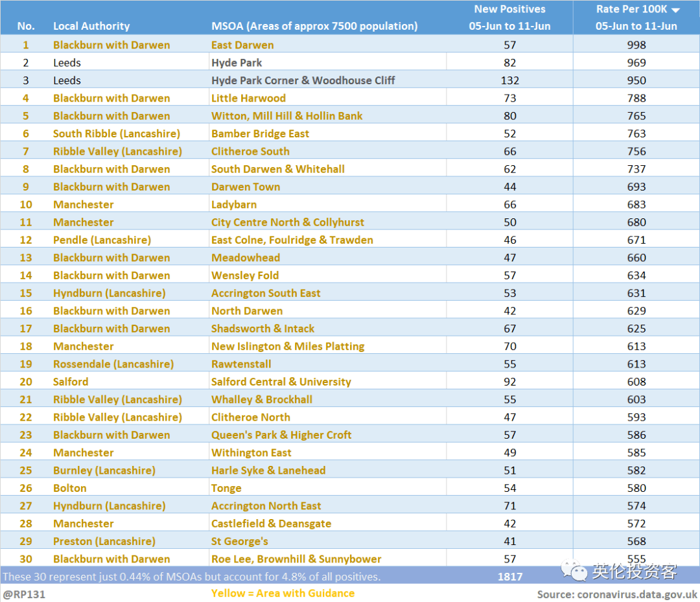The image size is (700, 602).
Task: Click the No. column header
Action: click(26, 26)
